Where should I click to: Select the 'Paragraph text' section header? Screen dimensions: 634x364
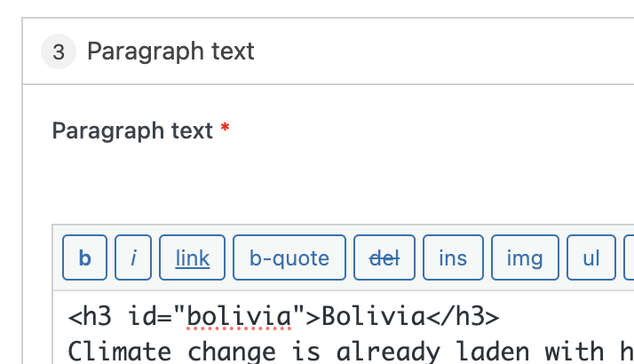(170, 51)
